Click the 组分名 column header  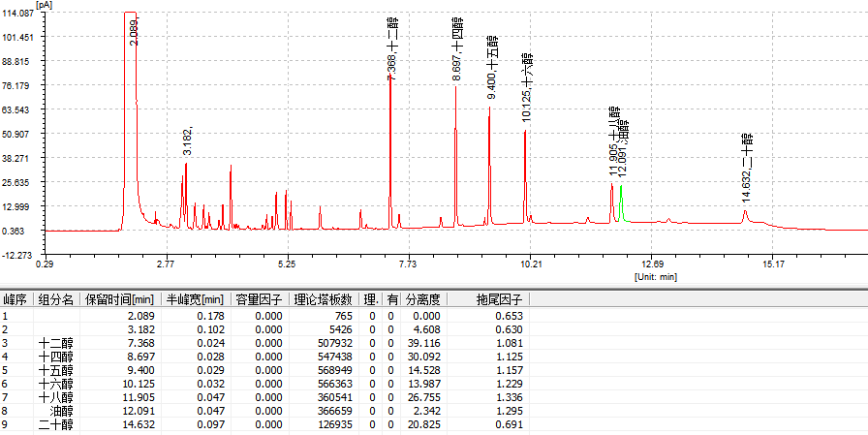(x=55, y=299)
